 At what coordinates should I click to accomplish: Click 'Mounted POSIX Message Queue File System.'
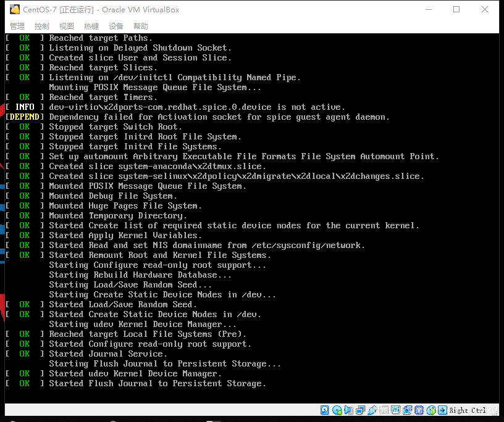coord(148,186)
